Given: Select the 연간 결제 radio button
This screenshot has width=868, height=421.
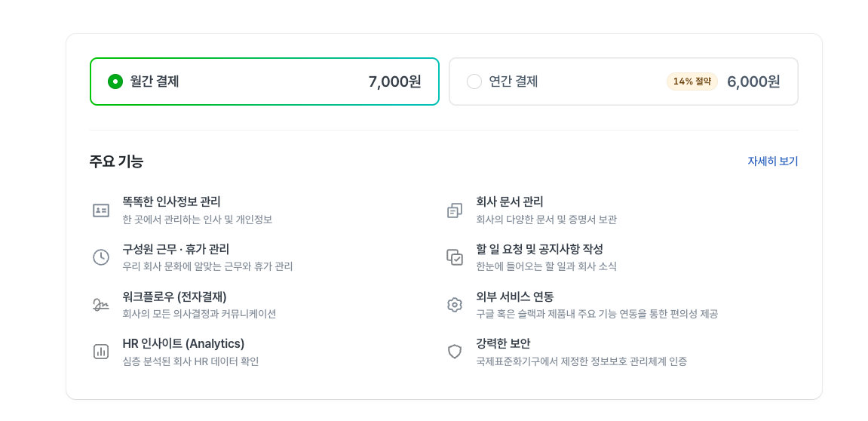Looking at the screenshot, I should [474, 81].
